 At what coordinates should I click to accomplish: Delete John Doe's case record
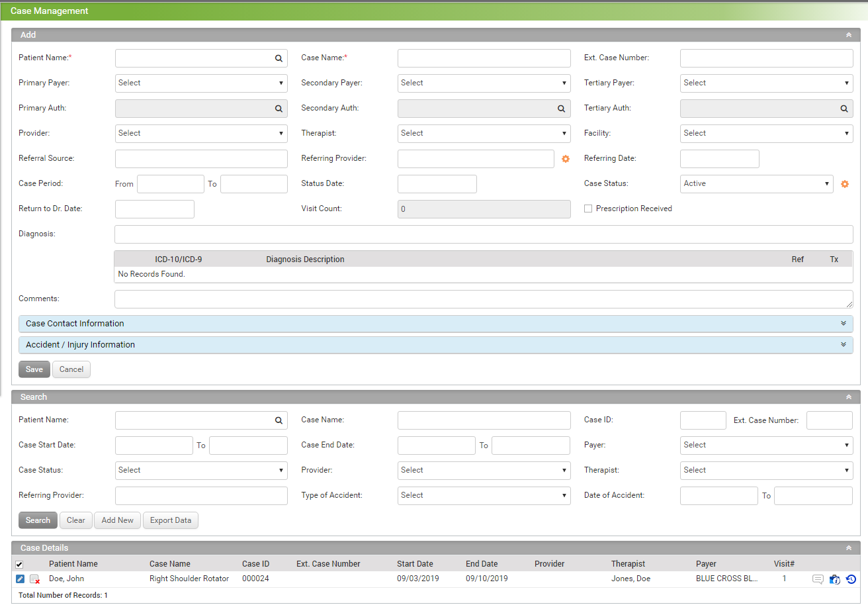pyautogui.click(x=34, y=579)
